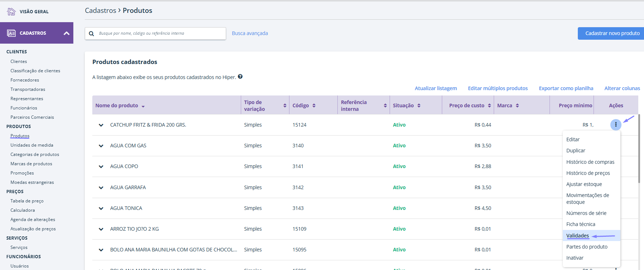This screenshot has height=270, width=644.
Task: Open Fornecedores in the sidebar
Action: click(x=25, y=80)
